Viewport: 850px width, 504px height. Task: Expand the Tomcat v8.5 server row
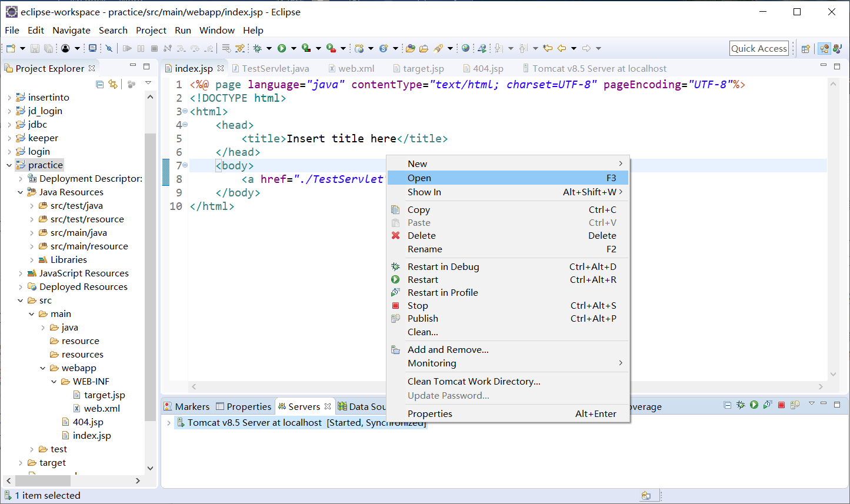point(169,423)
